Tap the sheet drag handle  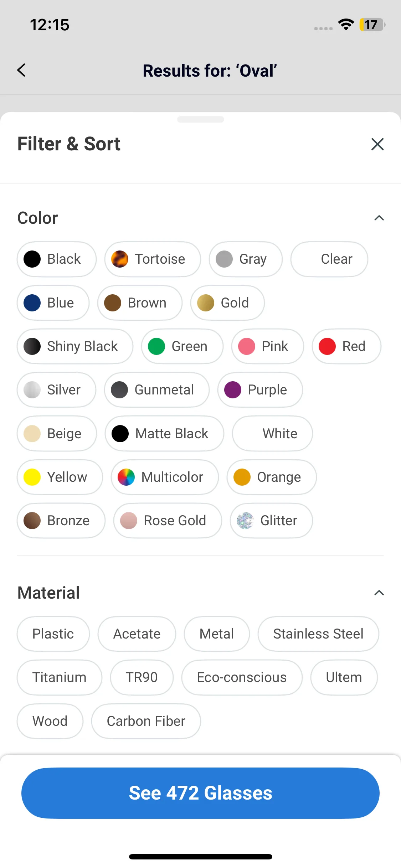point(200,119)
